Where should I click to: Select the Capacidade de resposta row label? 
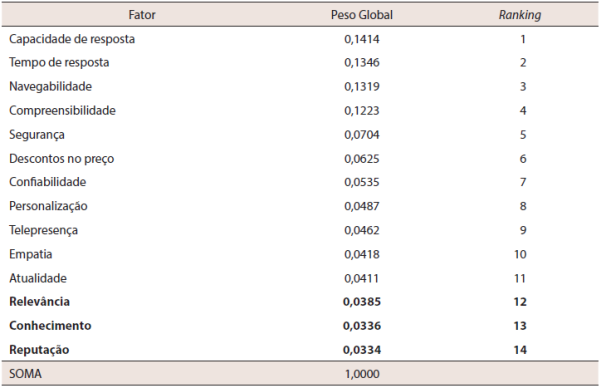pos(72,39)
